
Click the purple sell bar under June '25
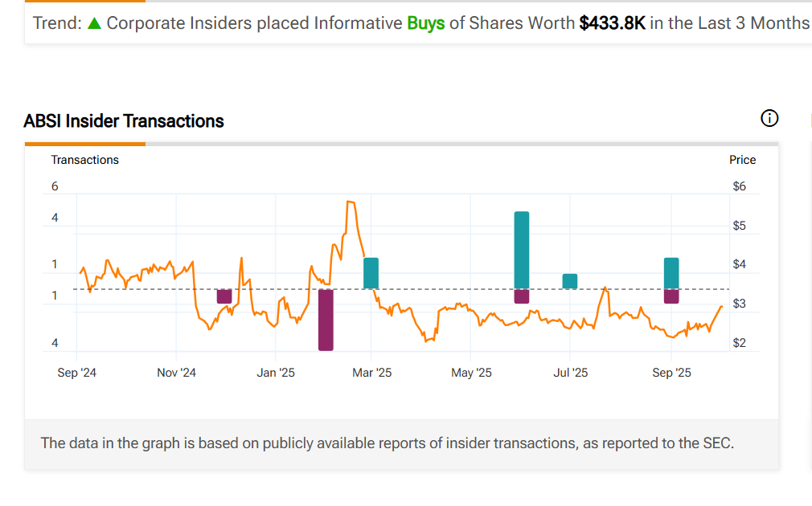tap(522, 296)
